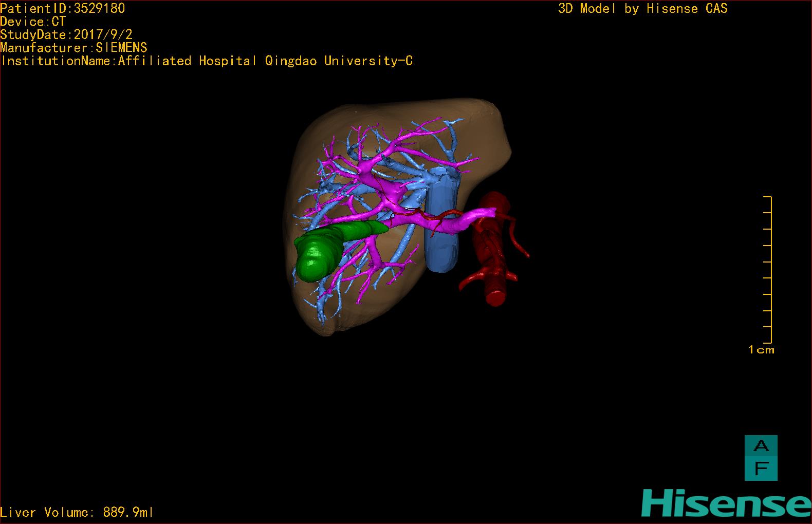Viewport: 812px width, 524px height.
Task: Click the 3D Model by Hisense CAS label
Action: [x=643, y=8]
